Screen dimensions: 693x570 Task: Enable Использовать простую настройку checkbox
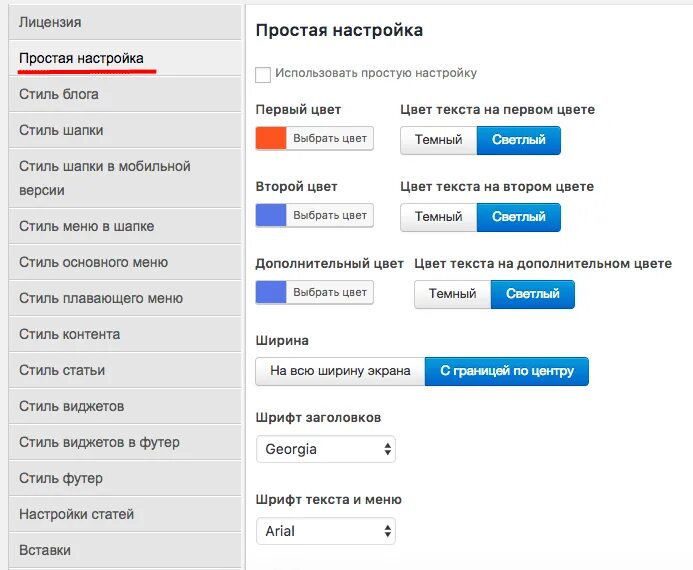[263, 75]
